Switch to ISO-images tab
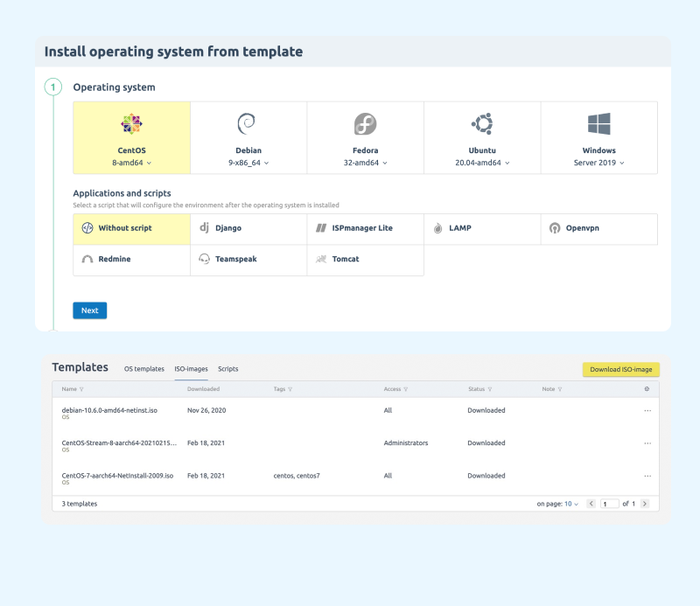 click(x=191, y=369)
